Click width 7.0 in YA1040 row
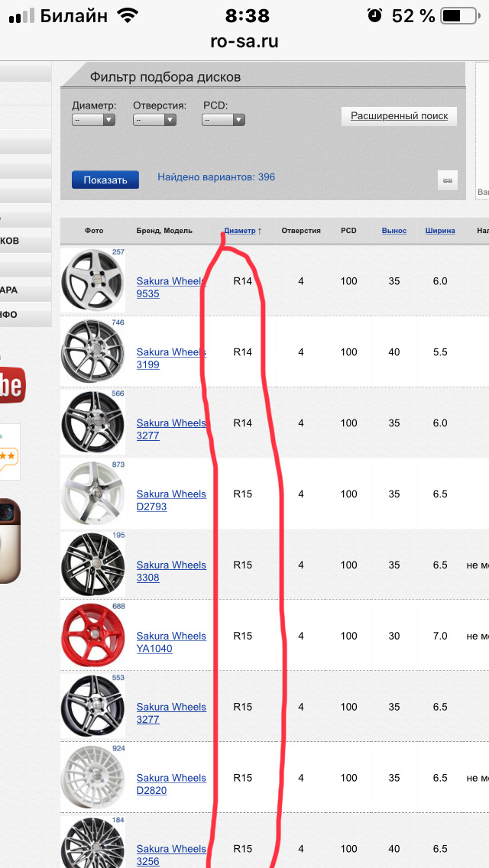Image resolution: width=489 pixels, height=868 pixels. tap(440, 636)
